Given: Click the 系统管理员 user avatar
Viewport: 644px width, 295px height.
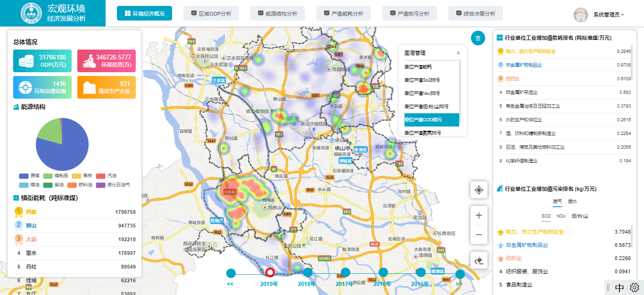Looking at the screenshot, I should (x=580, y=15).
